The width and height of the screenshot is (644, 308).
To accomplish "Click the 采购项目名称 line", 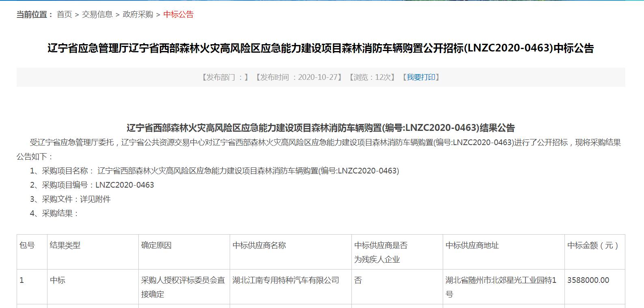I will point(214,171).
